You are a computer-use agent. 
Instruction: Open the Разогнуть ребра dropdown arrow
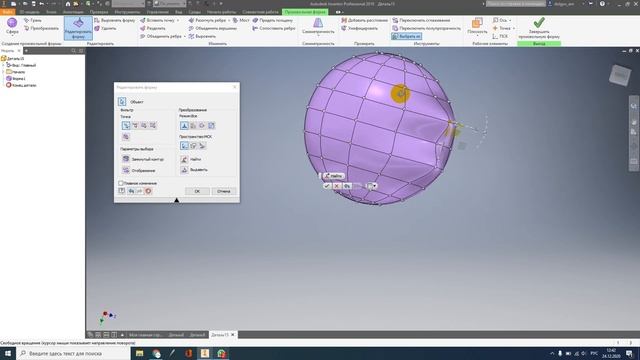[229, 20]
